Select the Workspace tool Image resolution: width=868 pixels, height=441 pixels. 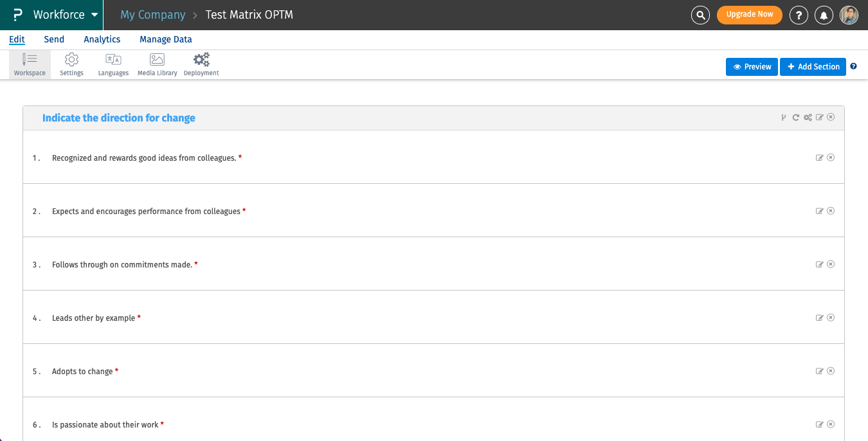[x=30, y=64]
